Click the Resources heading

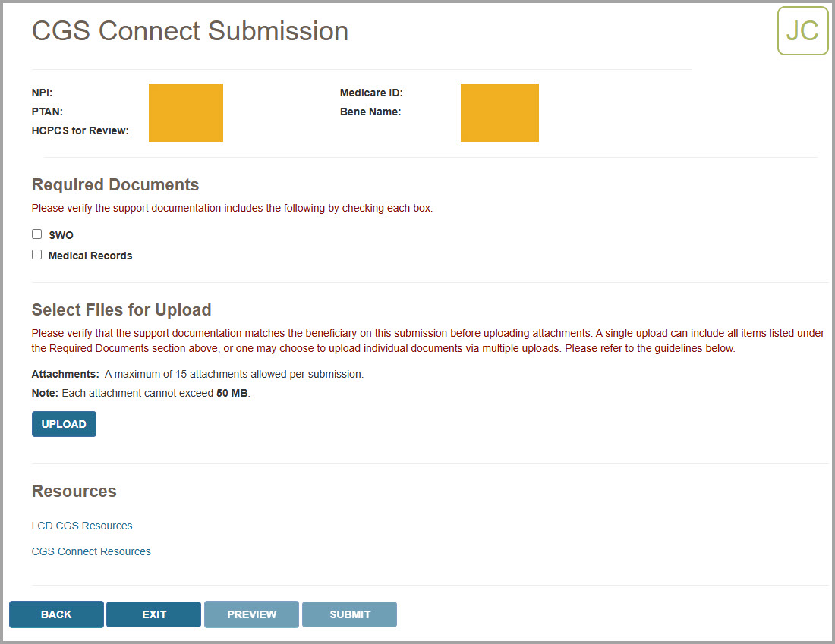pos(74,491)
